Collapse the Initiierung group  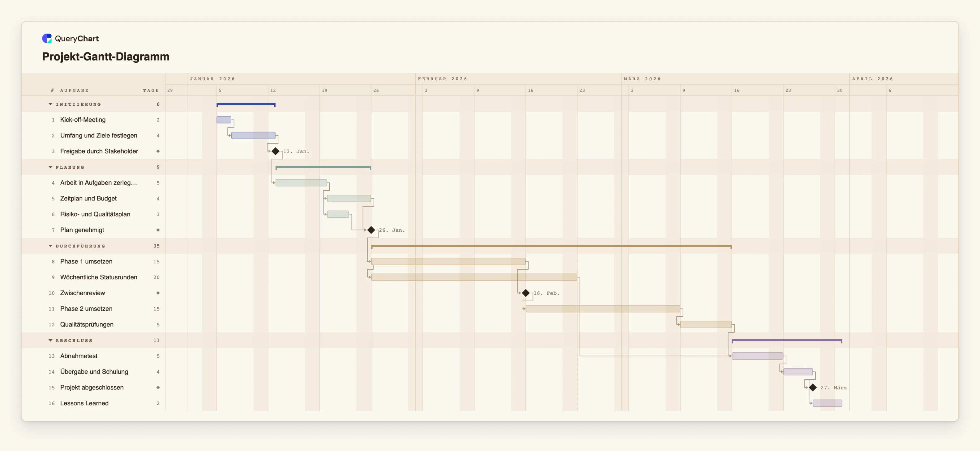[50, 104]
